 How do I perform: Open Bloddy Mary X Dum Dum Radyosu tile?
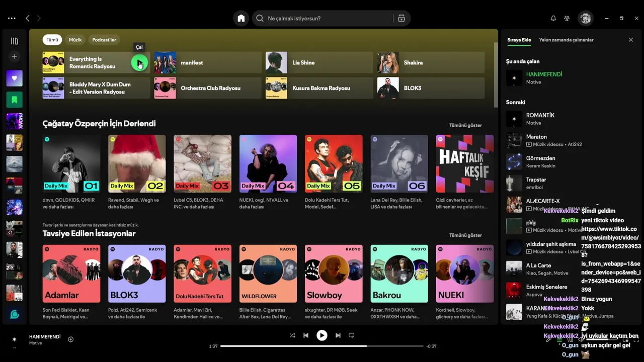tap(96, 88)
